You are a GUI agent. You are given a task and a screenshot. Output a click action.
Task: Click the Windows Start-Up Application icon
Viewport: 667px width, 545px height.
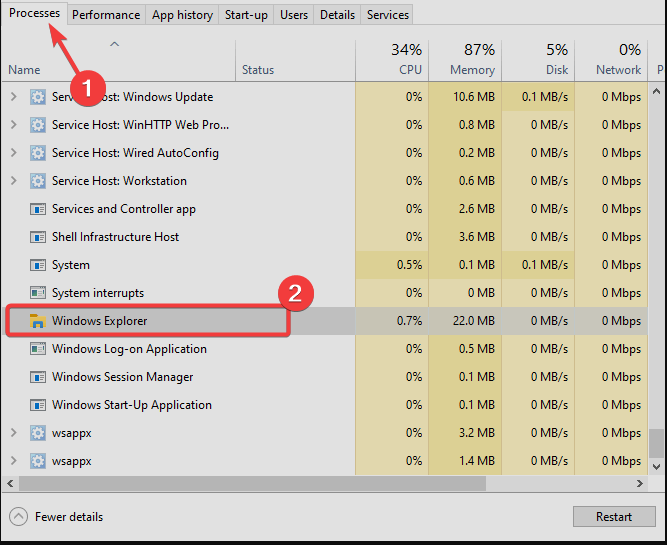[x=38, y=405]
